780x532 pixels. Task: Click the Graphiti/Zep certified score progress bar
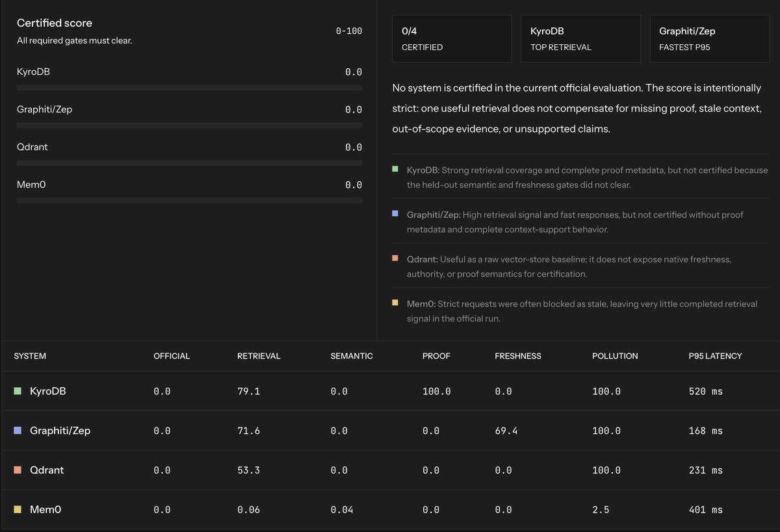click(189, 125)
